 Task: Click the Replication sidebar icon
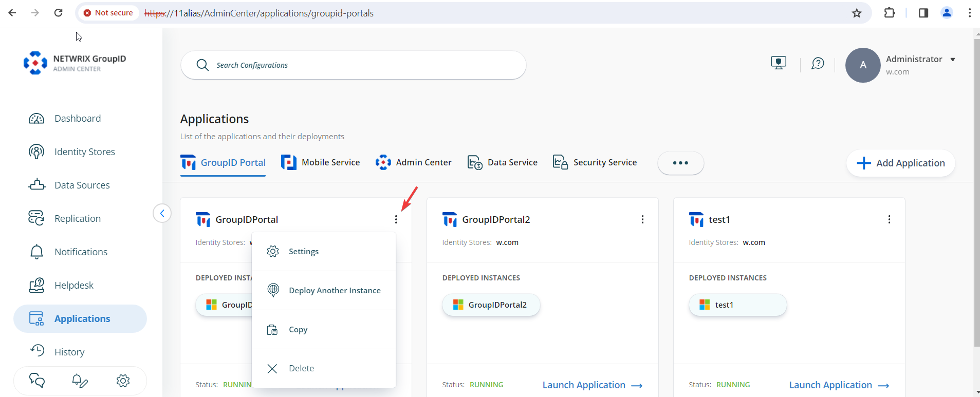tap(36, 218)
